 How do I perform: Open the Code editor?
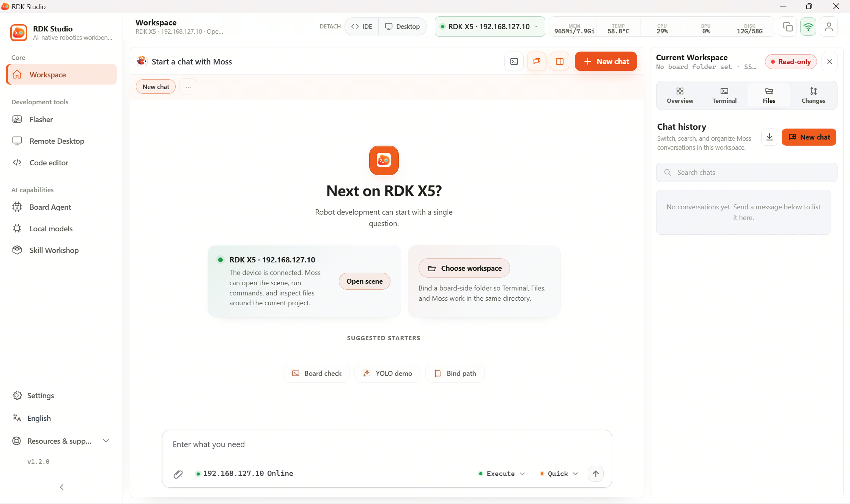(x=61, y=163)
